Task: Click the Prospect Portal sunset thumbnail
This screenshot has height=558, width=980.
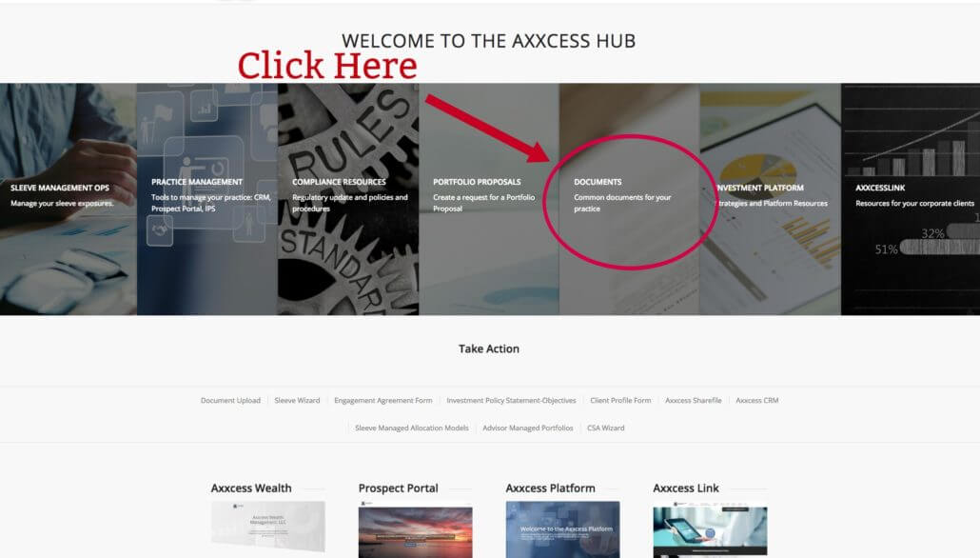Action: tap(416, 529)
